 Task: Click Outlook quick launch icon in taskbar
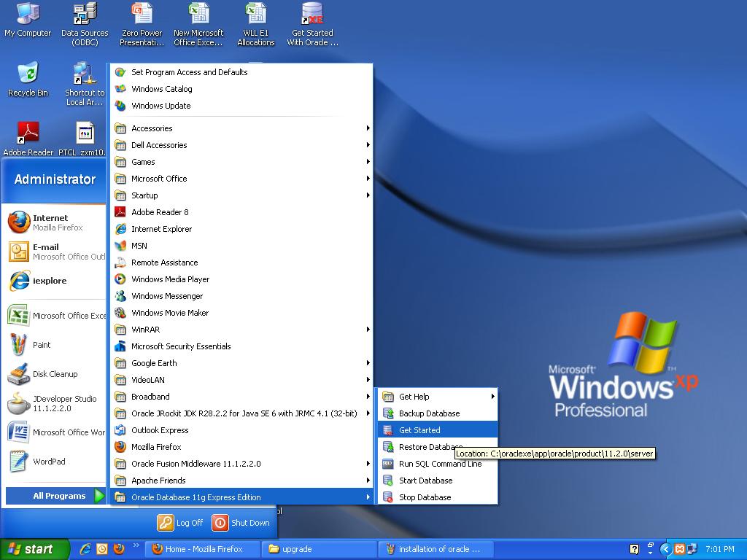(102, 549)
